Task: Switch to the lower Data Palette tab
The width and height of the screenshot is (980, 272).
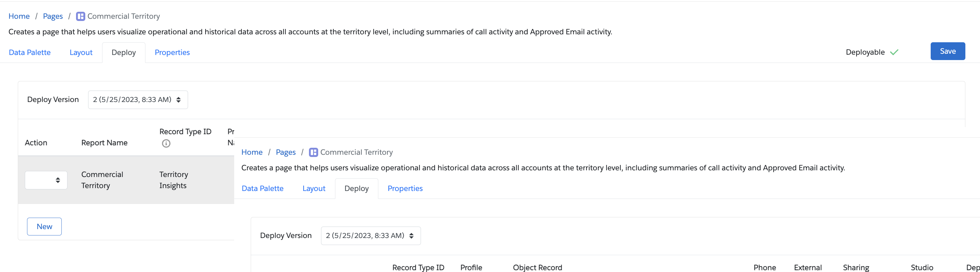Action: tap(262, 188)
